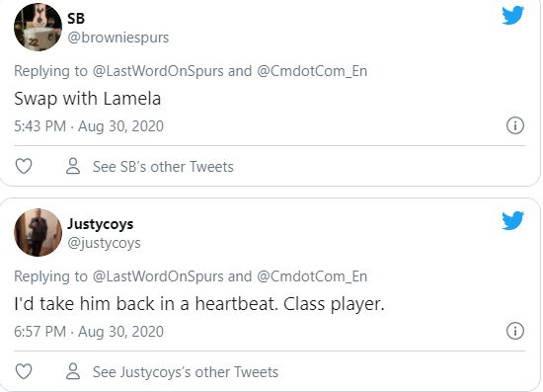Open the @browniespurs handle
Viewport: 543px width, 392px height.
click(x=118, y=38)
